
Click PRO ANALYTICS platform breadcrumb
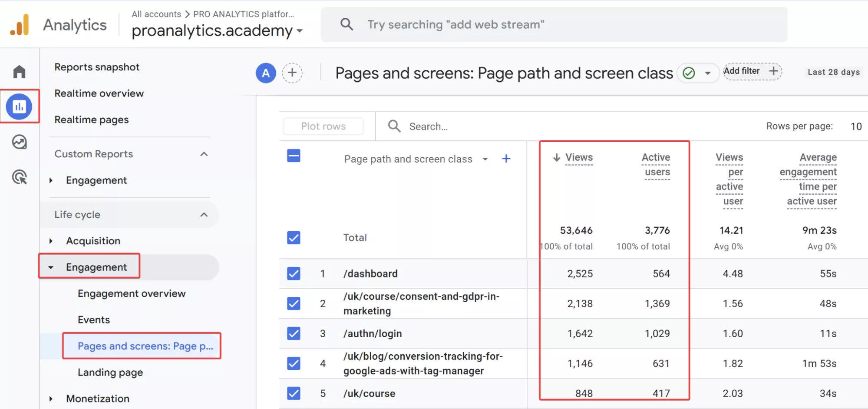(x=244, y=14)
